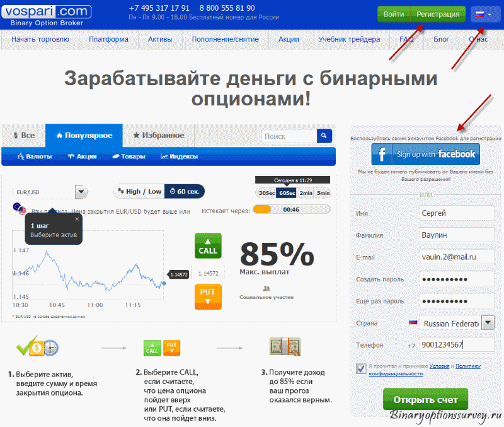504x427 pixels.
Task: Click the small PUT icon in step 2
Action: [x=171, y=348]
